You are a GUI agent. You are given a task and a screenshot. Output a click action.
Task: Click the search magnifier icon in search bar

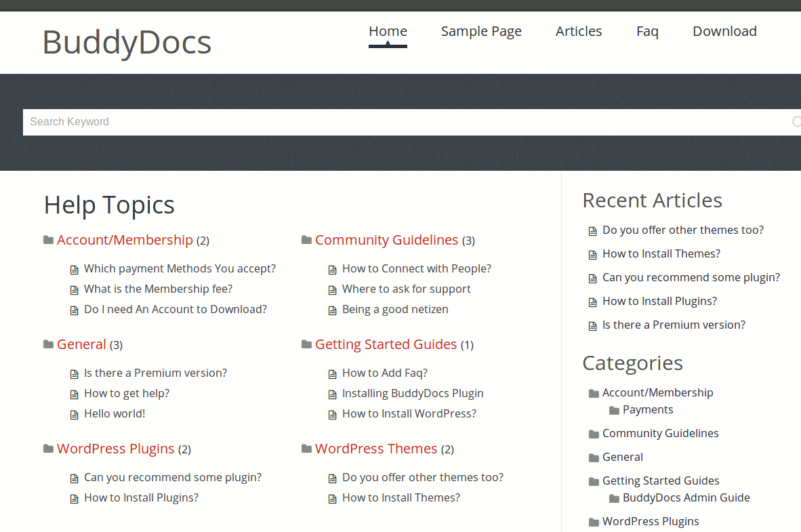(x=796, y=122)
